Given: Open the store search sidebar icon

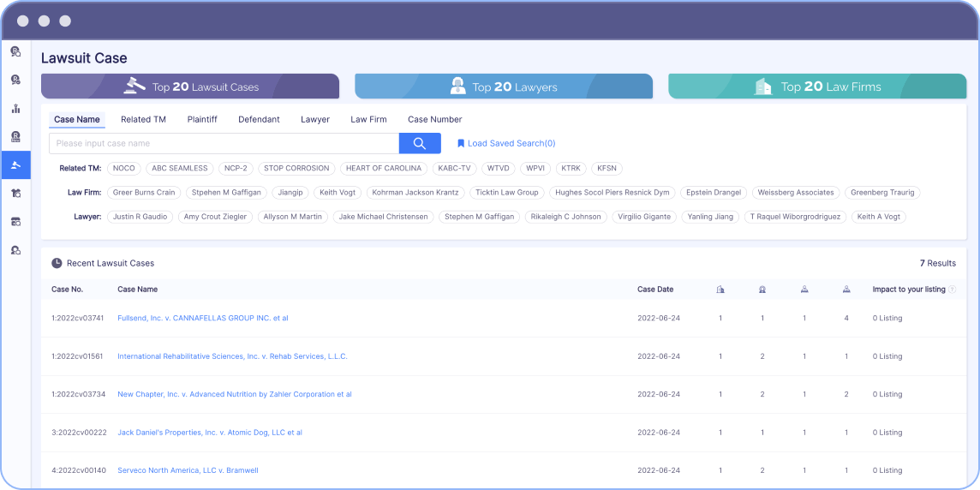Looking at the screenshot, I should point(15,222).
